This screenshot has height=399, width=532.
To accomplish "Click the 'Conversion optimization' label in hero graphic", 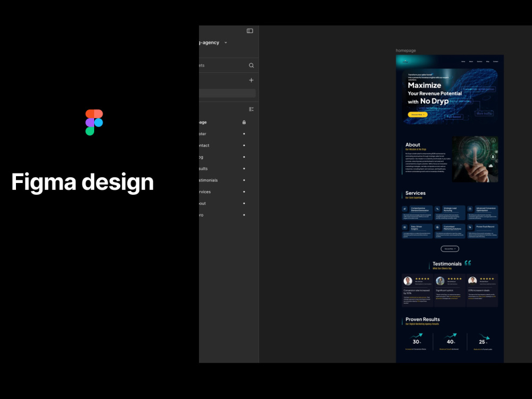I will [x=479, y=89].
